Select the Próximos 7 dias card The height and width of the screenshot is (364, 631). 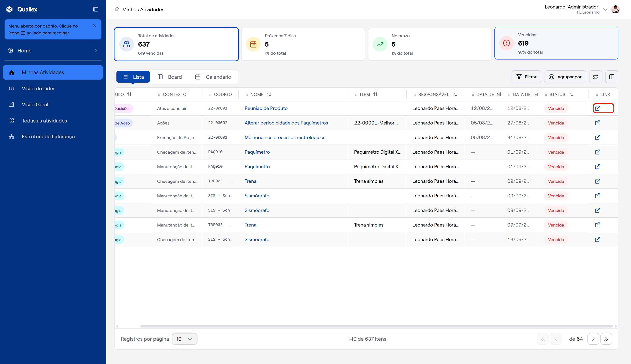(303, 44)
